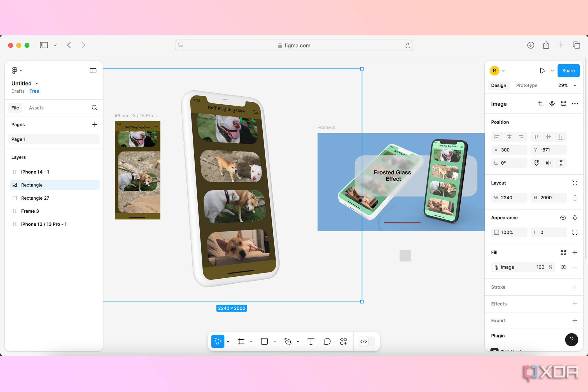Select the Frame tool
This screenshot has width=588, height=392.
point(241,341)
